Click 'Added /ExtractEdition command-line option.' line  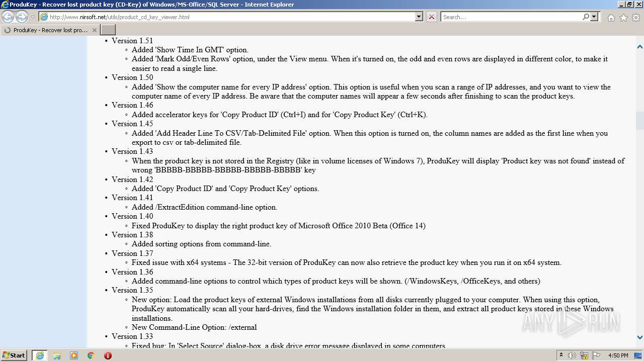coord(204,207)
